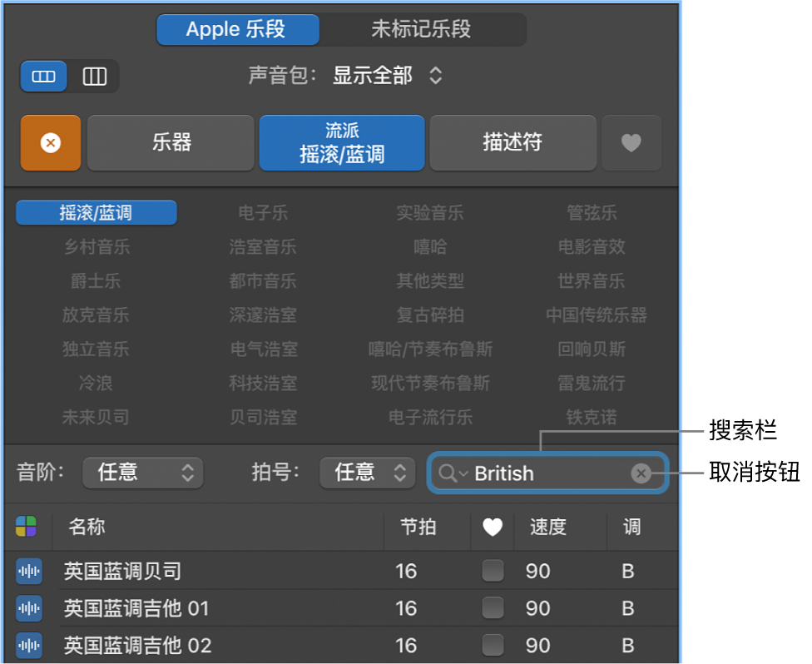Select the 放克音乐 genre

(x=97, y=315)
